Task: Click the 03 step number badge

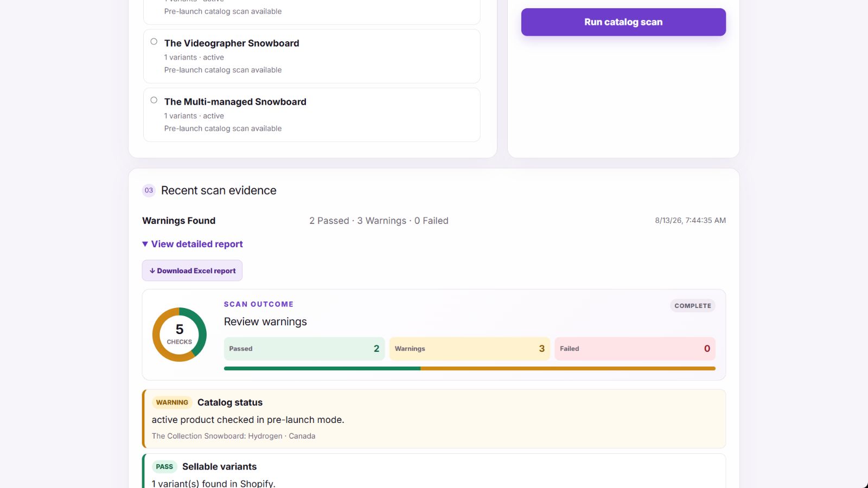Action: click(149, 190)
